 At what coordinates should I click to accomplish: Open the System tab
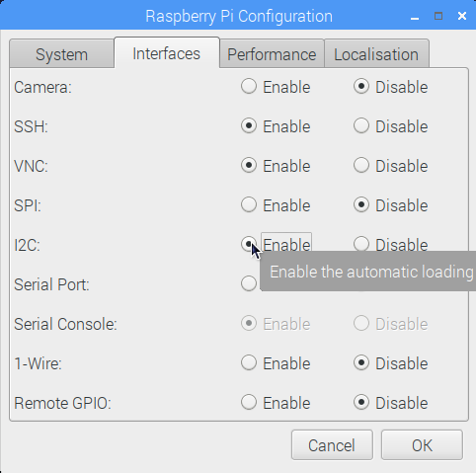pyautogui.click(x=61, y=54)
